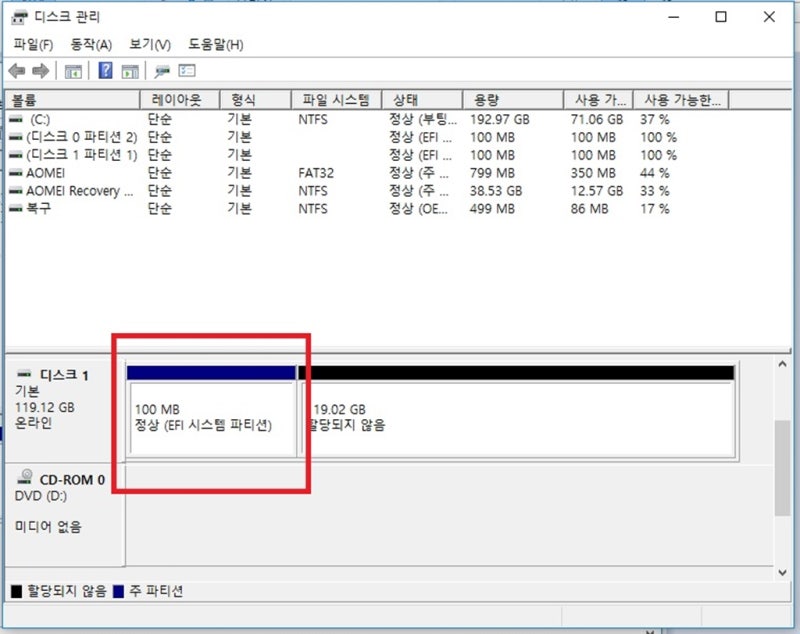This screenshot has height=634, width=800.
Task: Click the 17 % free percentage cell
Action: pos(655,209)
